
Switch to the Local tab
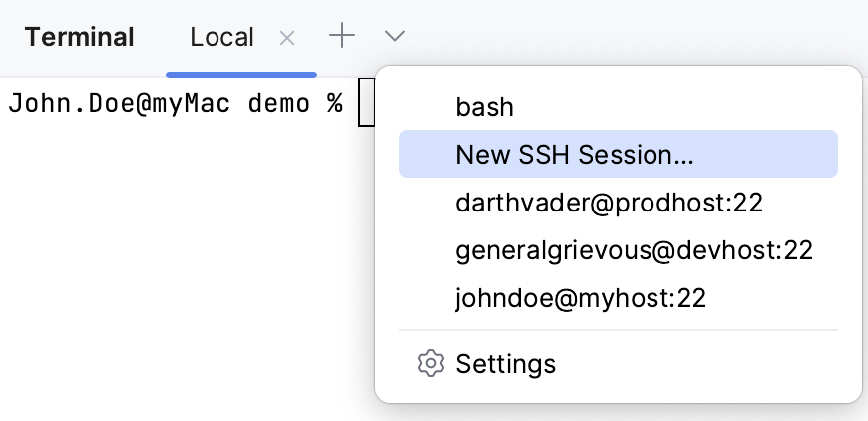tap(221, 38)
